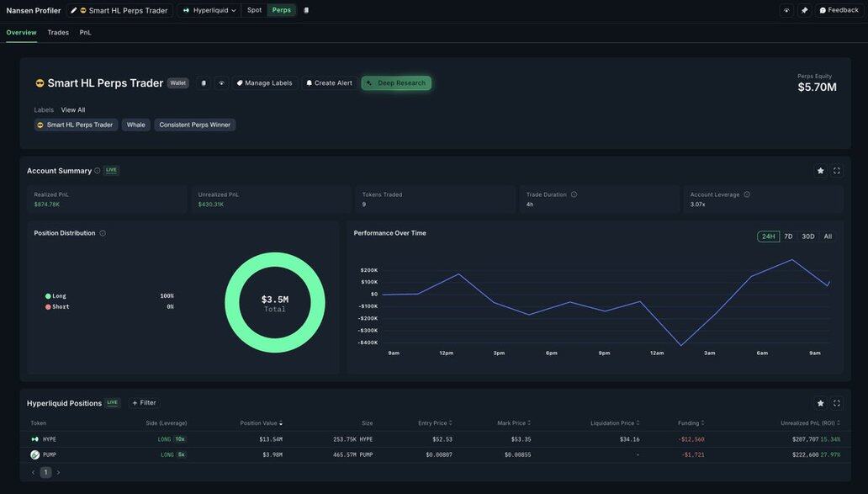
Task: Click the View All labels link
Action: point(73,110)
